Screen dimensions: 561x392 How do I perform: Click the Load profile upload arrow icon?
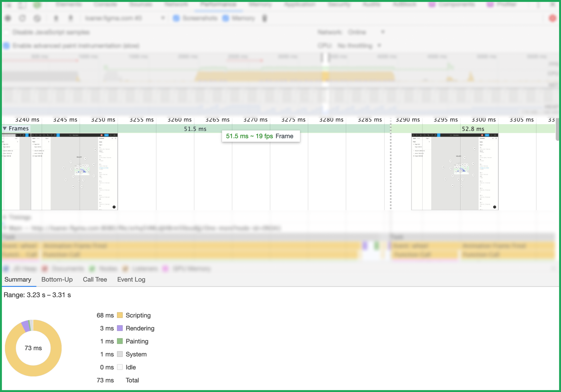point(56,18)
